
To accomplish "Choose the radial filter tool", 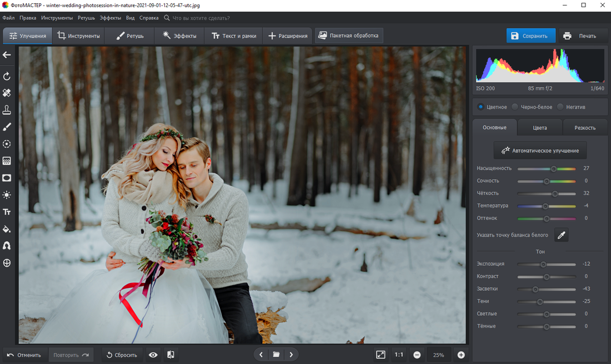I will [7, 144].
